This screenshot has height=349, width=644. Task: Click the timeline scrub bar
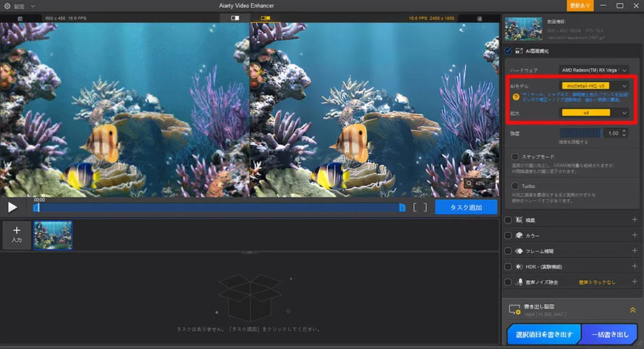coord(219,208)
